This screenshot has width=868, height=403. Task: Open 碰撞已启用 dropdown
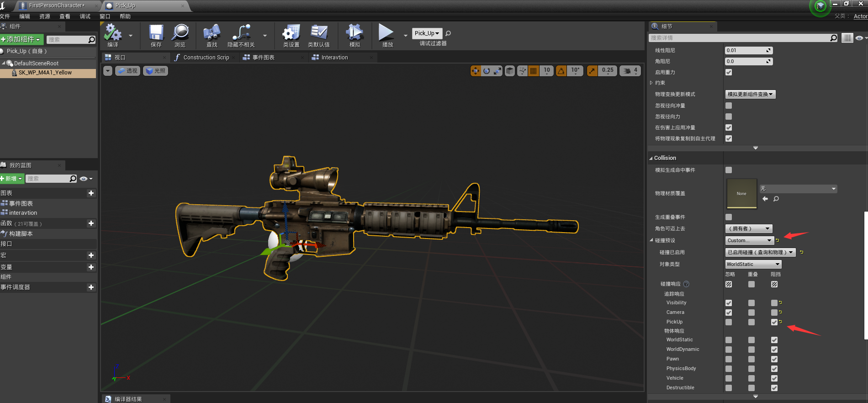(761, 252)
